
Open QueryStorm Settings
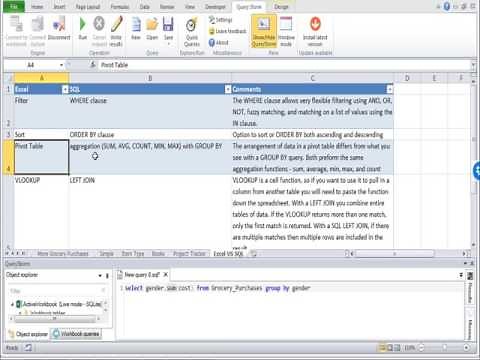pos(220,20)
